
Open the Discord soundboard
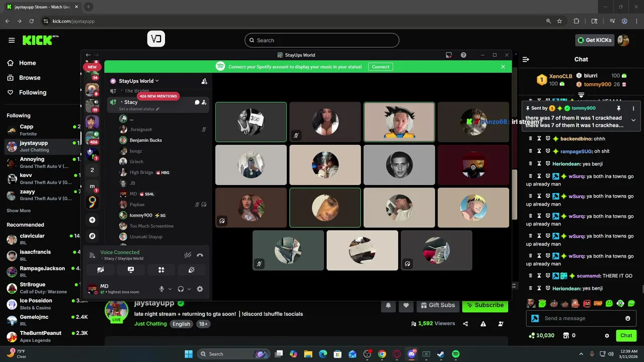[x=192, y=270]
